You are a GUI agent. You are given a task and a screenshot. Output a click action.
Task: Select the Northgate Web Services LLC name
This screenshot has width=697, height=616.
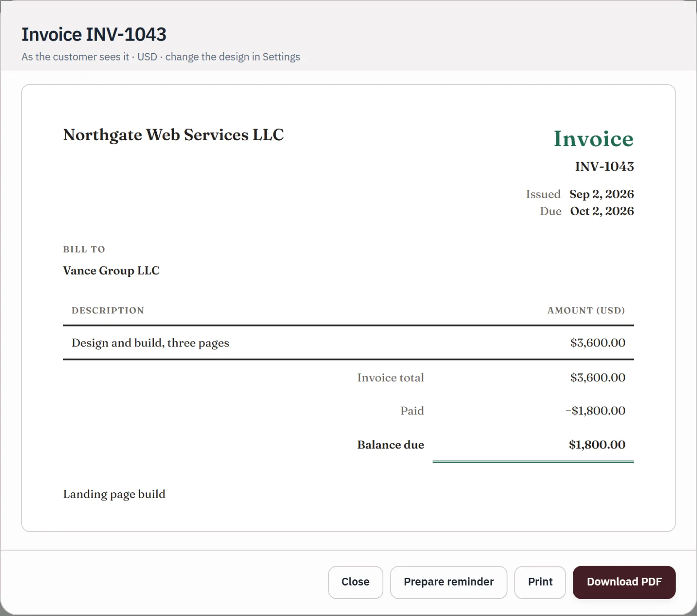[173, 135]
